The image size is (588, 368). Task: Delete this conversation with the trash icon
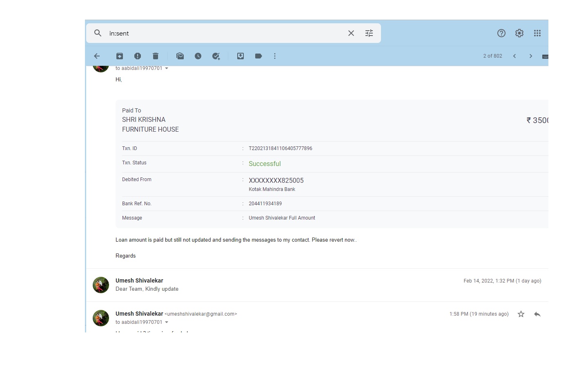tap(156, 56)
